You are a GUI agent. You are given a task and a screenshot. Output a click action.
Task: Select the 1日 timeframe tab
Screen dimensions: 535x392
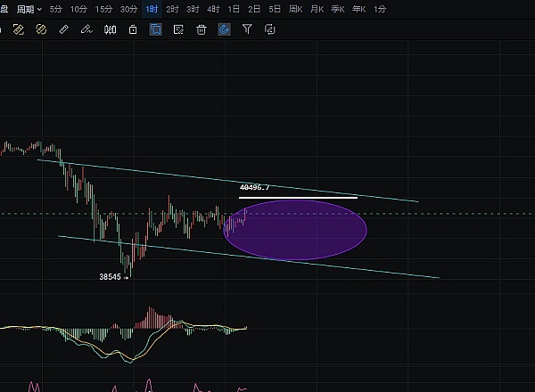(x=234, y=9)
